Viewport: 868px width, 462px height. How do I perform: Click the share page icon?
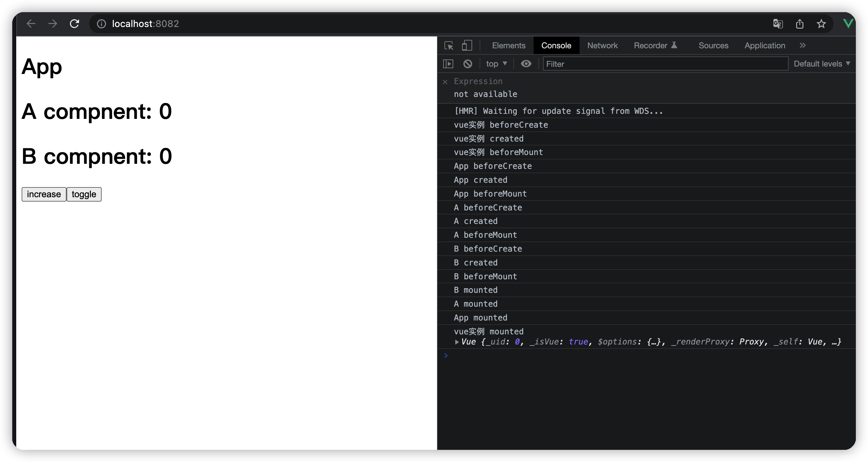[799, 24]
